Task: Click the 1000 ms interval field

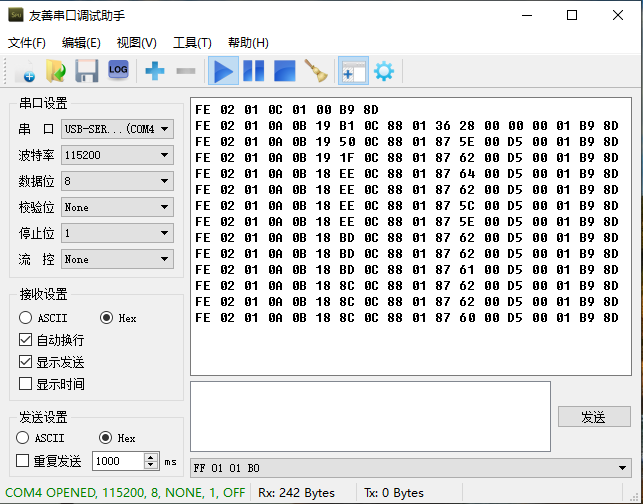Action: tap(118, 461)
